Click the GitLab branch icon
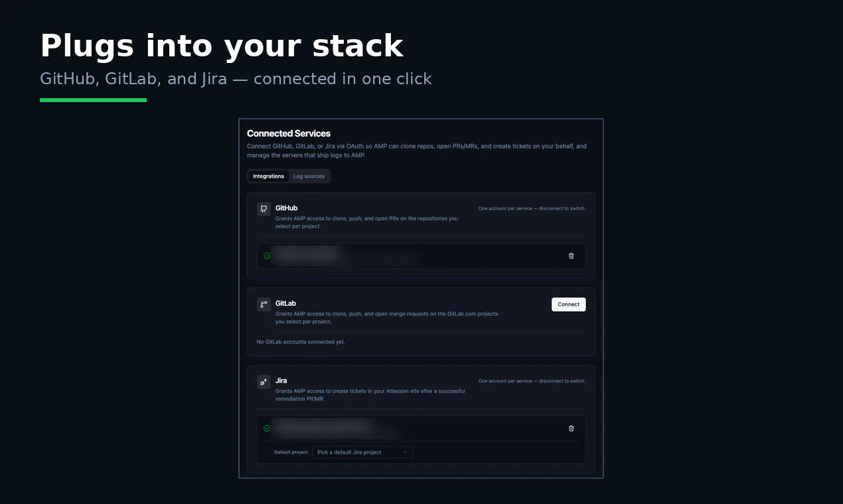Viewport: 843px width, 504px height. click(x=264, y=304)
